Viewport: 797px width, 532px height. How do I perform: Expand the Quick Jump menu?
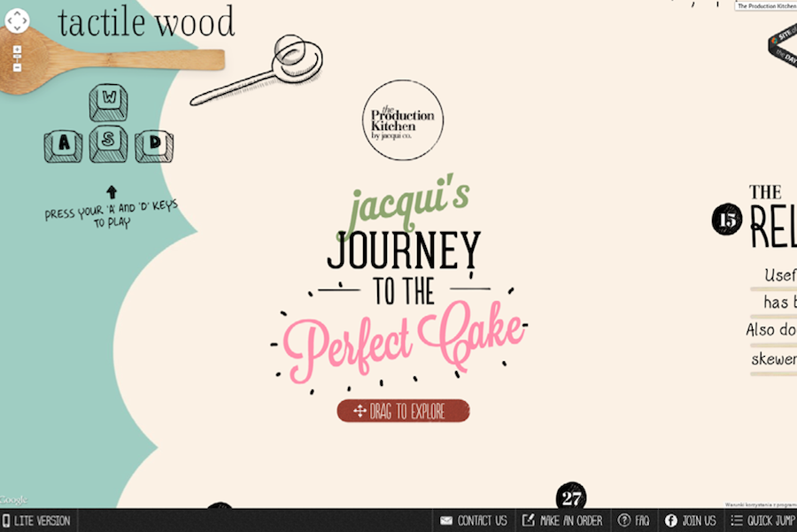click(x=762, y=520)
